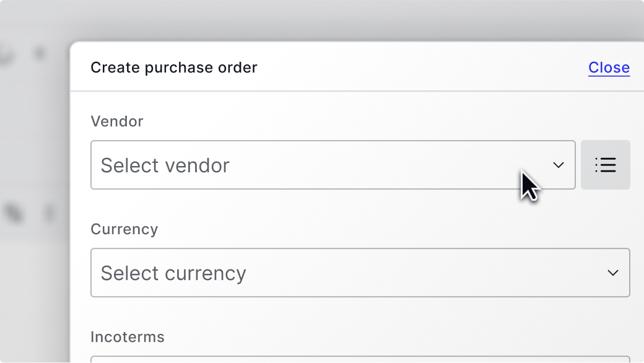644x363 pixels.
Task: Click the Vendor field label
Action: [117, 121]
